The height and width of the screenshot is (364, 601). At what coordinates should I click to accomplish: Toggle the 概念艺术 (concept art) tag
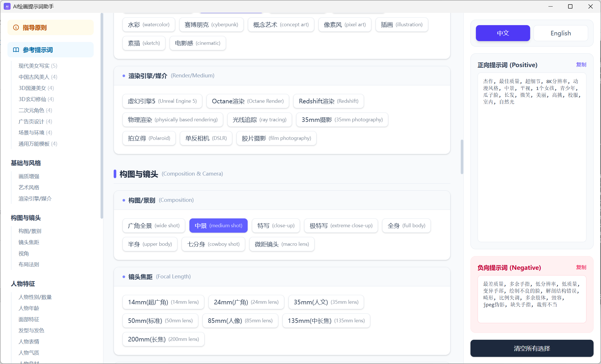tap(281, 25)
